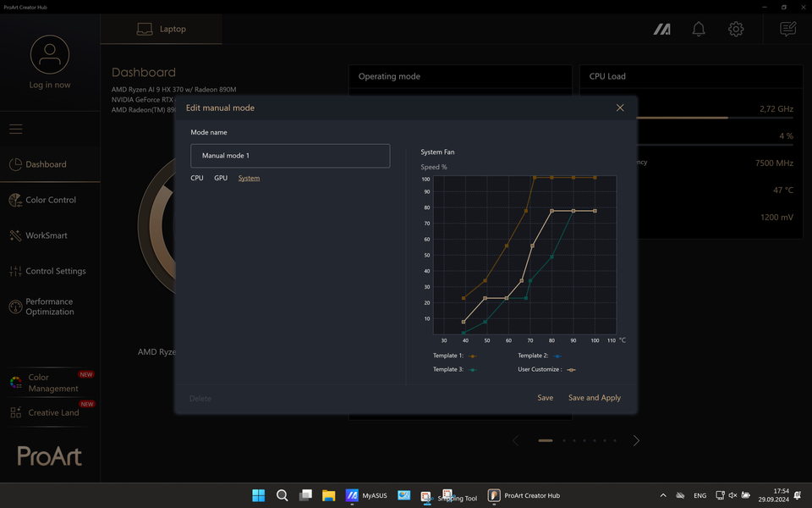812x508 pixels.
Task: Open MyASUS from the taskbar
Action: point(366,495)
